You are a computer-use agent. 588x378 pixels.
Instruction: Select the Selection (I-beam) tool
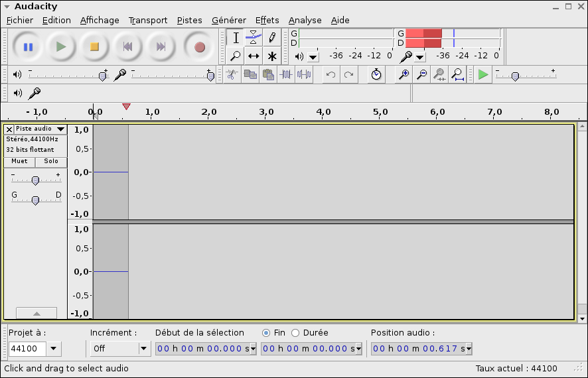(236, 37)
